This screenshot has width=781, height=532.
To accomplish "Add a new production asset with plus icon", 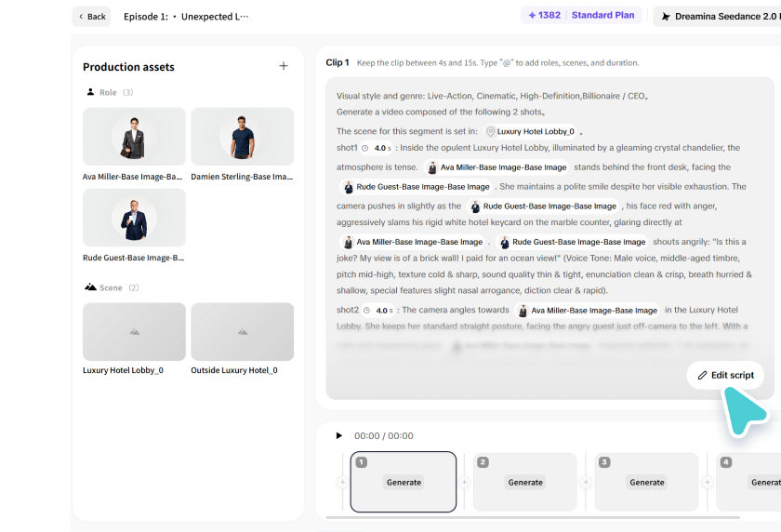I will [284, 66].
